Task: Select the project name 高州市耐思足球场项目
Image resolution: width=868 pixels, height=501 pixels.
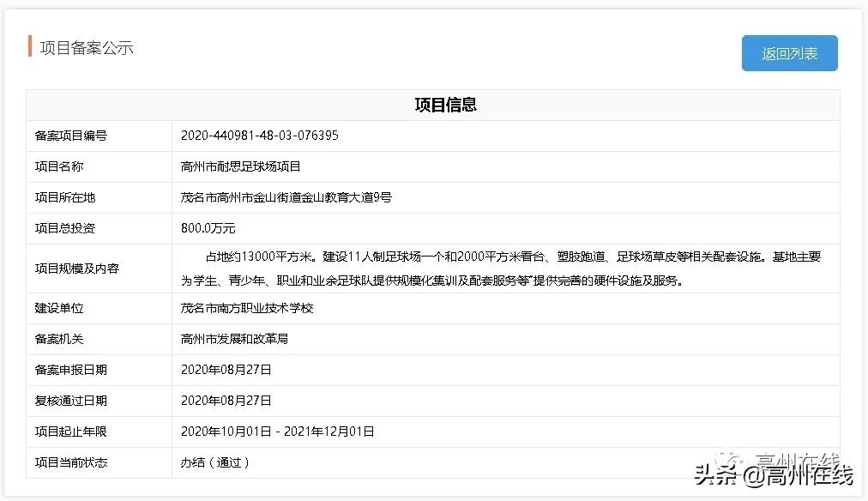Action: 241,166
